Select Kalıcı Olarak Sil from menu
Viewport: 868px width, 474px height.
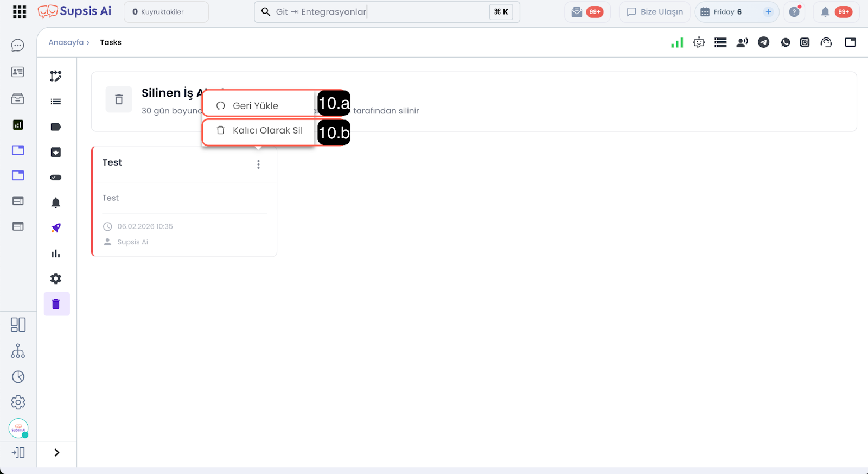pos(267,131)
